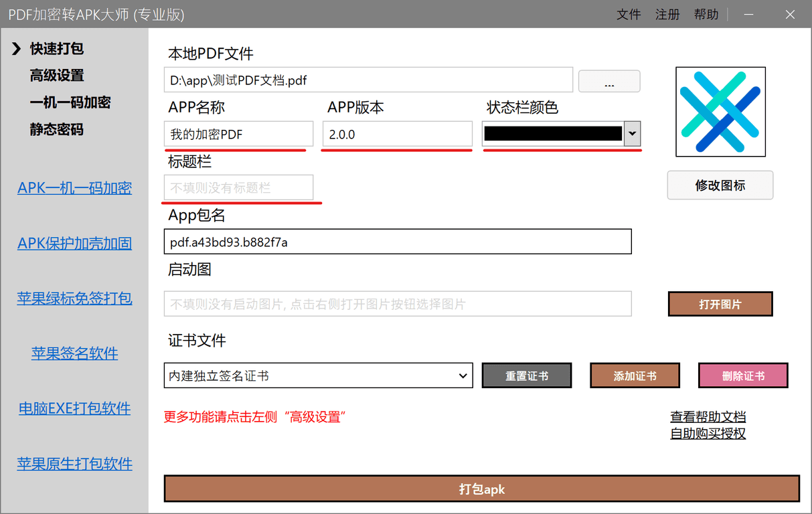The image size is (812, 514).
Task: Open the APK保护加壳加固 link
Action: (x=74, y=243)
